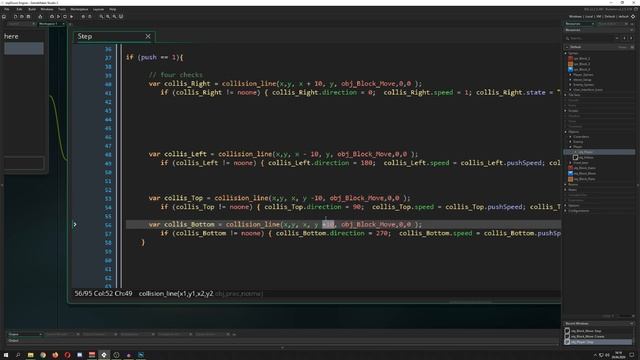
Task: Click code line 'if (push == 1){'
Action: pyautogui.click(x=154, y=57)
